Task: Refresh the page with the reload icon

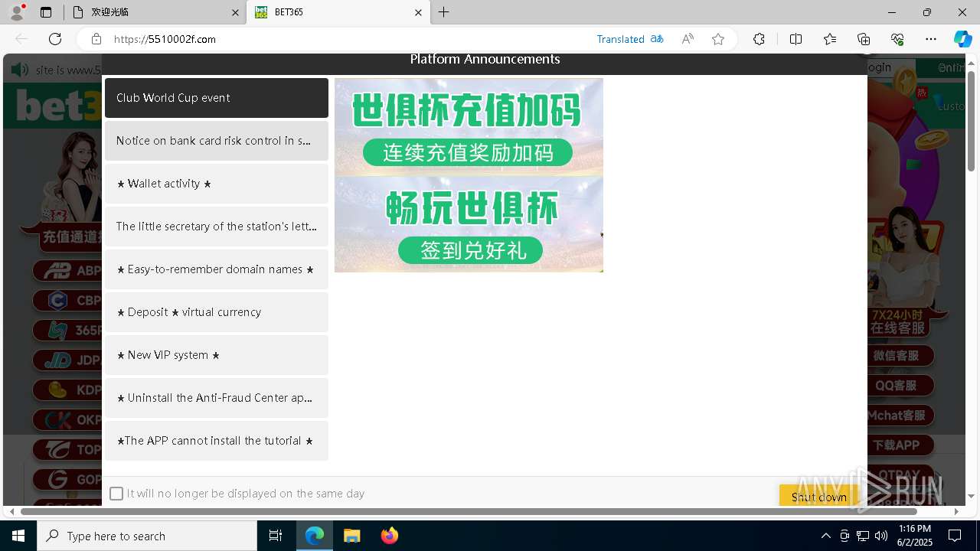Action: (x=55, y=39)
